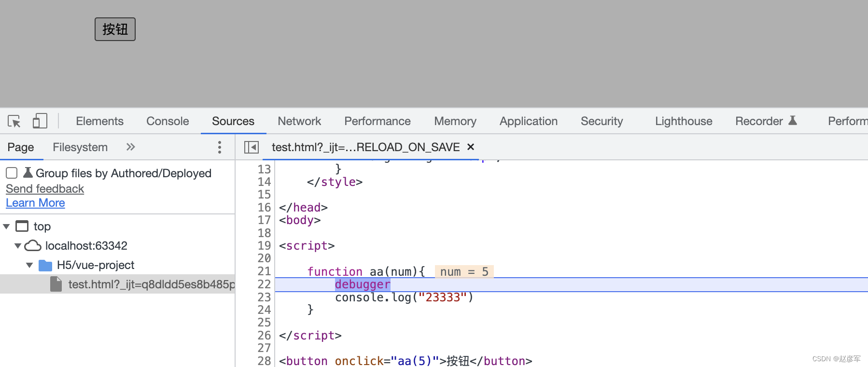Click the function aa(num) declaration
Viewport: 868px width, 367px height.
[366, 272]
